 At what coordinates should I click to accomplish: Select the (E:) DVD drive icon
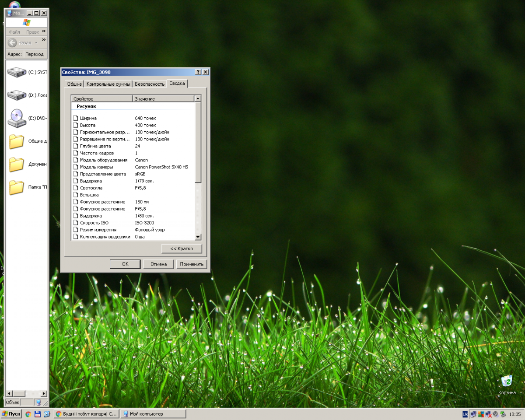click(17, 118)
